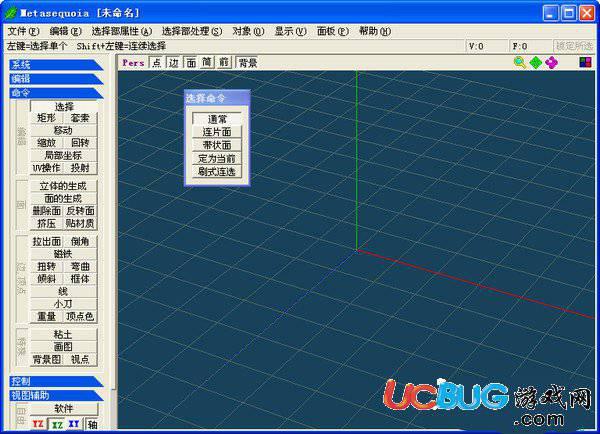The height and width of the screenshot is (434, 600).
Task: Click Pers projection mode label
Action: [x=133, y=63]
